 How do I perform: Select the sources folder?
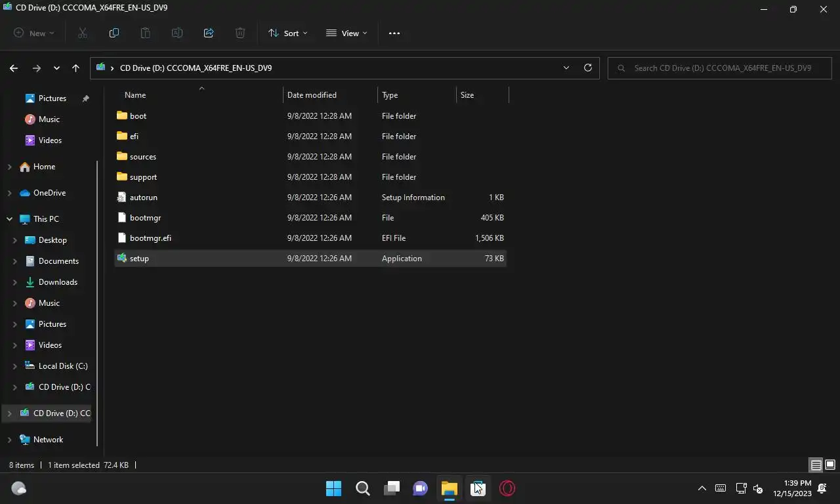[x=310, y=156]
